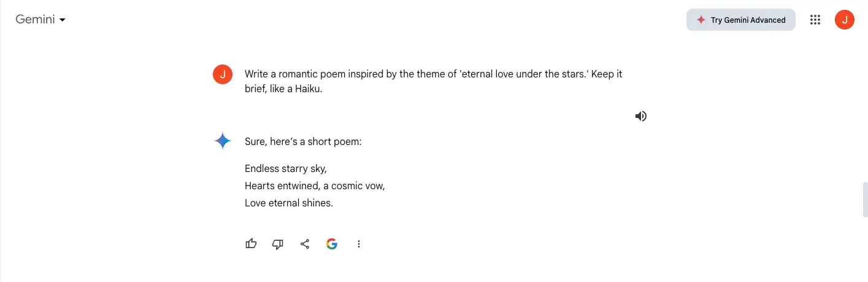Click the vertical scrollbar thumb on the right
868x282 pixels.
(865, 200)
